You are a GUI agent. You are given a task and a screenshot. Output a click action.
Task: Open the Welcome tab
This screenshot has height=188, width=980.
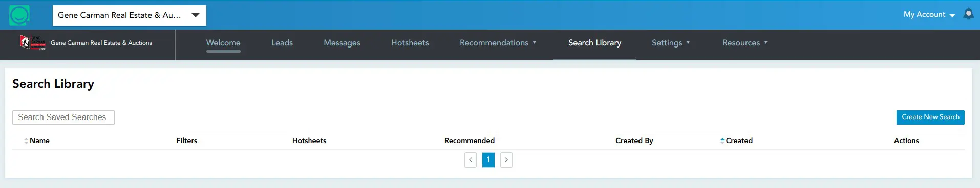tap(223, 43)
